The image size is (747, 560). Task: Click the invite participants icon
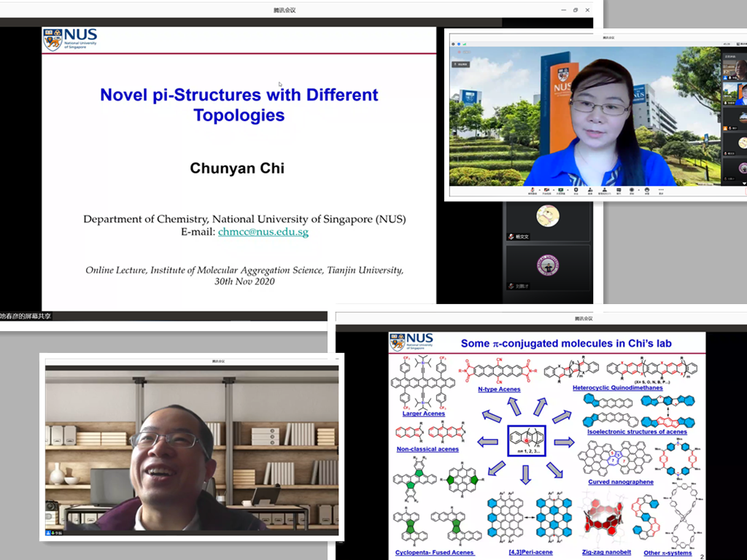coord(590,190)
